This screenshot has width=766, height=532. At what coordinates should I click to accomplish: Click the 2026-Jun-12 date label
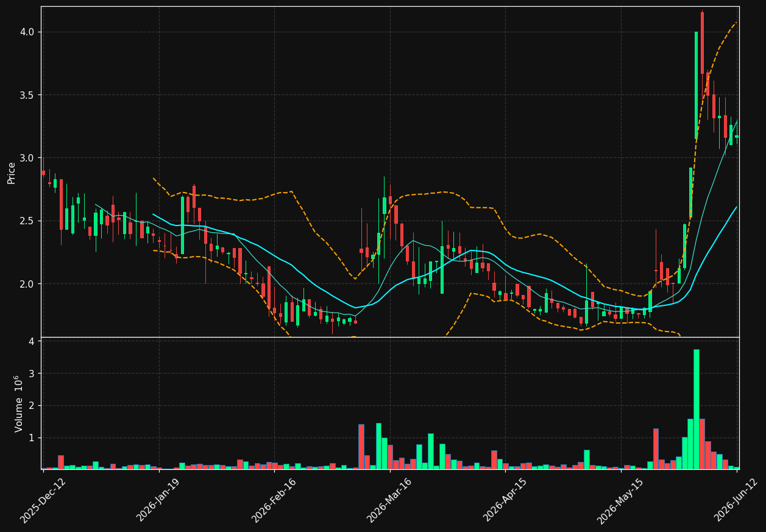pyautogui.click(x=736, y=500)
